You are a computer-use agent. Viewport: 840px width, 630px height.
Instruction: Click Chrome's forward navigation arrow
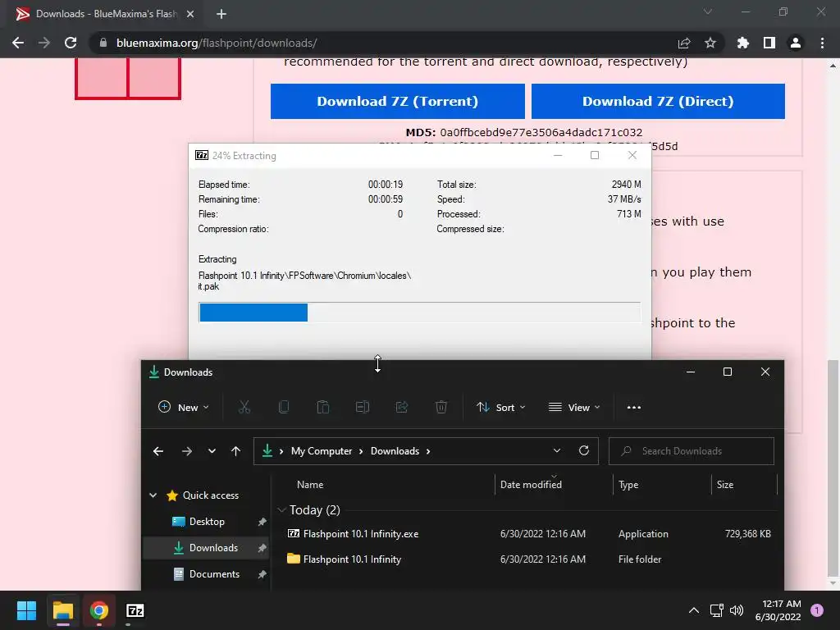pos(44,43)
